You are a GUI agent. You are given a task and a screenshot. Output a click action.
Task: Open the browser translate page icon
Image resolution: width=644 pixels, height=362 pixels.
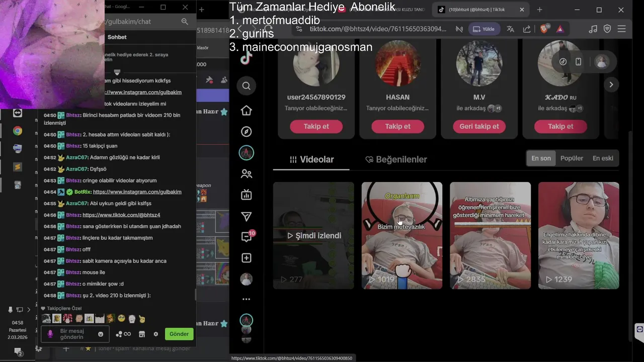coord(510,29)
